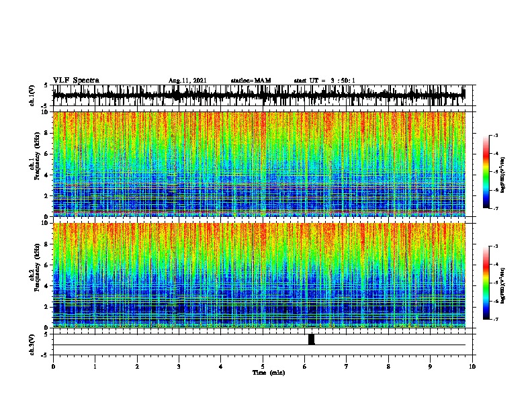Click the ch.1(V) waveform axis label

tap(32, 95)
